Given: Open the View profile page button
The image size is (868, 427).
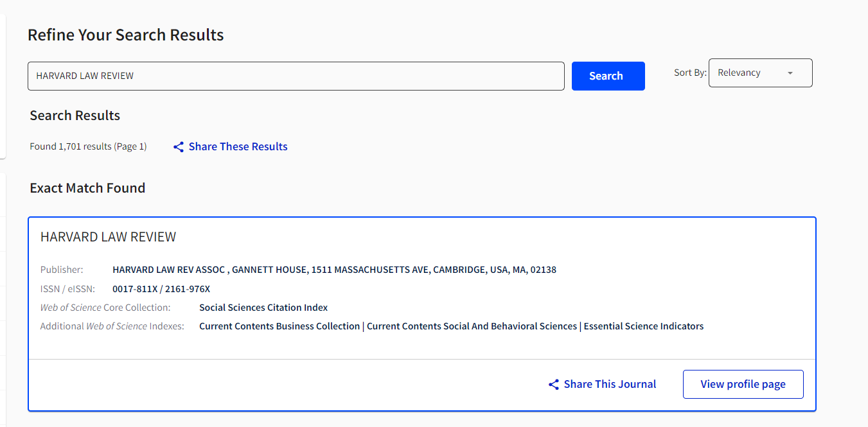Looking at the screenshot, I should [743, 384].
